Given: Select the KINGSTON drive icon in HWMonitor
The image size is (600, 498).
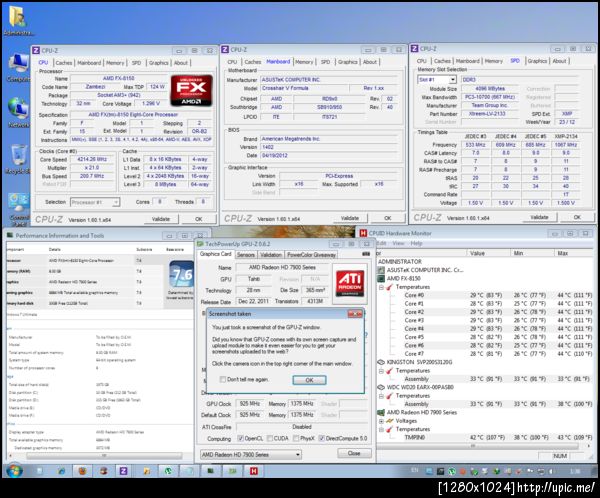Looking at the screenshot, I should pos(381,362).
